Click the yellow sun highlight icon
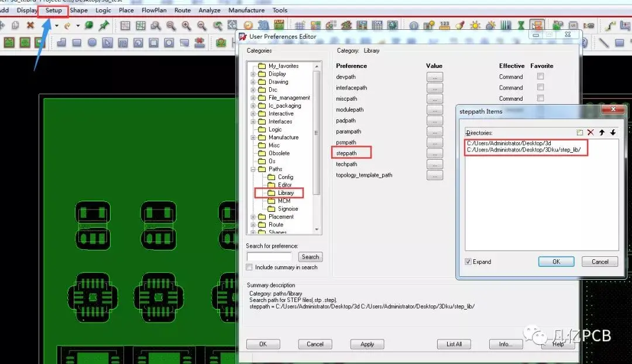Image resolution: width=632 pixels, height=364 pixels. click(476, 26)
